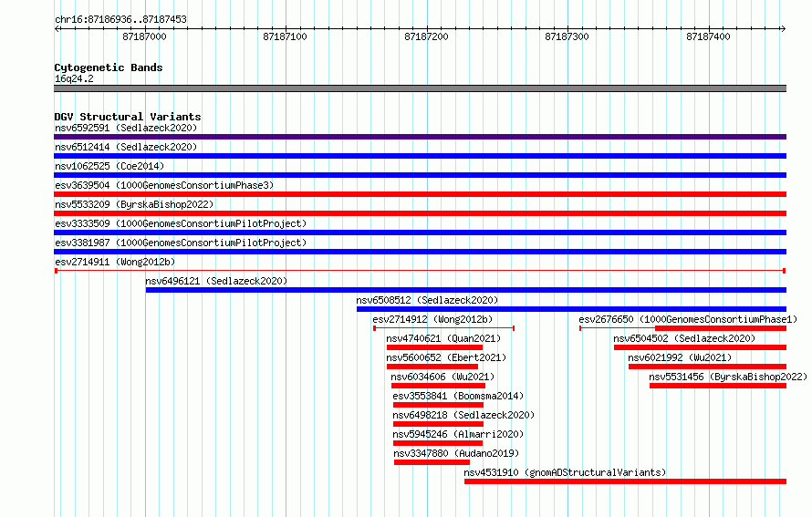The image size is (812, 517).
Task: Click the esv3381987 (1000GenomesConsortiumPilotProject) label
Action: click(181, 243)
